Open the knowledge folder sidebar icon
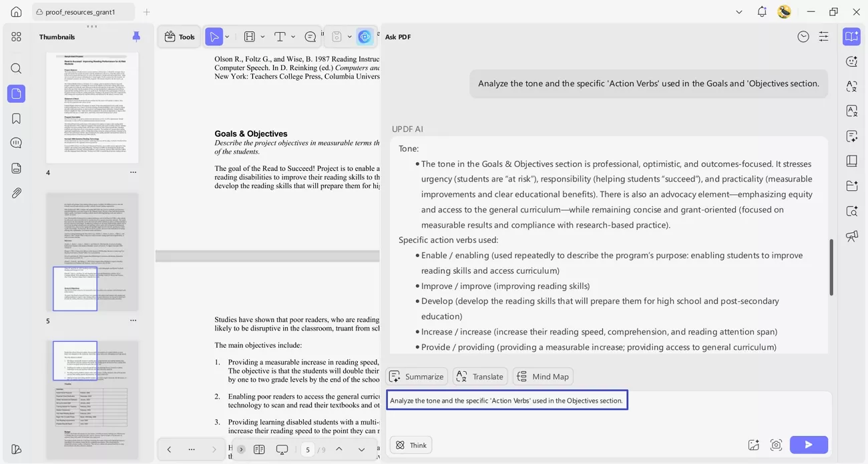Image resolution: width=868 pixels, height=464 pixels. [851, 186]
